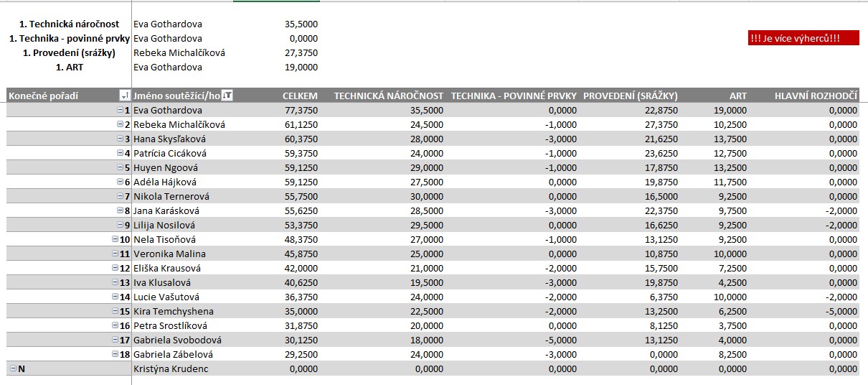Image resolution: width=868 pixels, height=385 pixels.
Task: Click collapse icon beside rank 3
Action: point(120,139)
